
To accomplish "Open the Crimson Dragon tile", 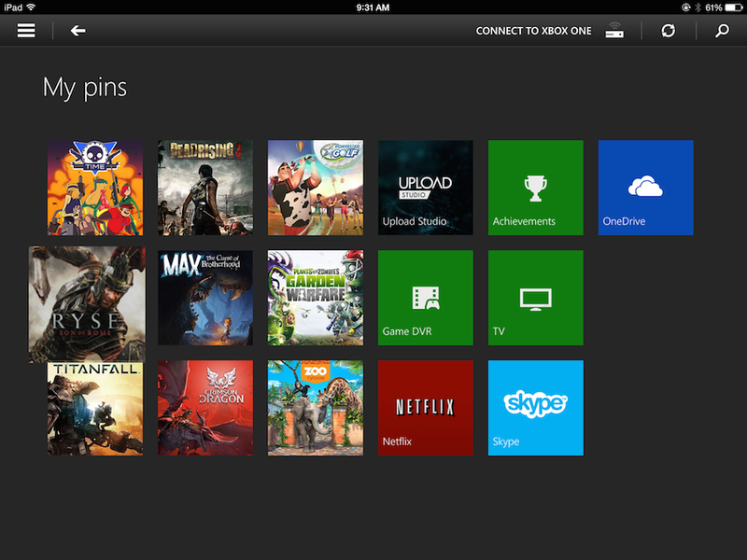I will (x=205, y=408).
